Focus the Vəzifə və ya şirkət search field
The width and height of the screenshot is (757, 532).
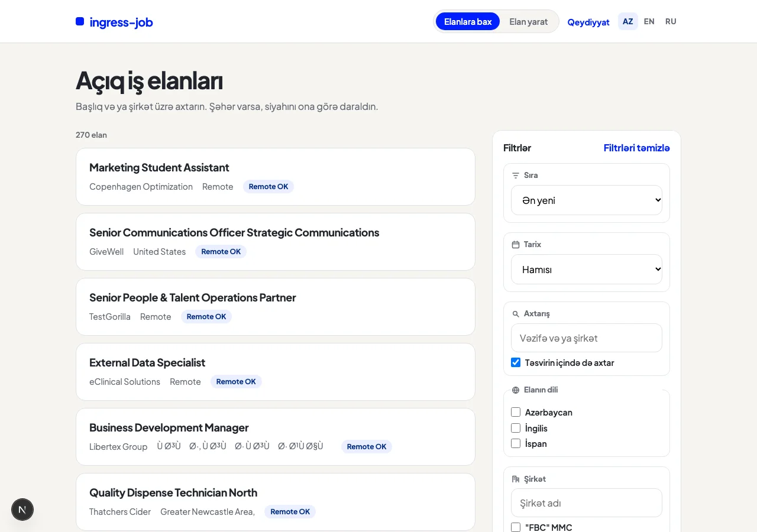coord(587,338)
